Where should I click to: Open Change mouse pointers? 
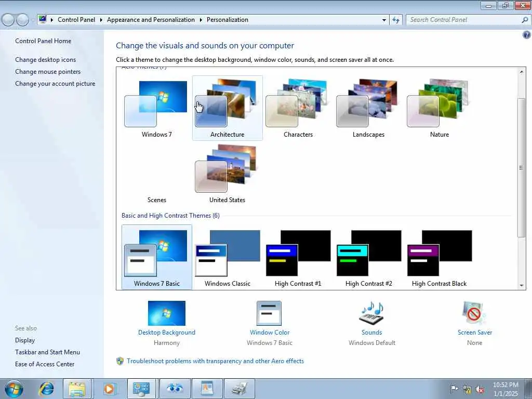(x=48, y=72)
